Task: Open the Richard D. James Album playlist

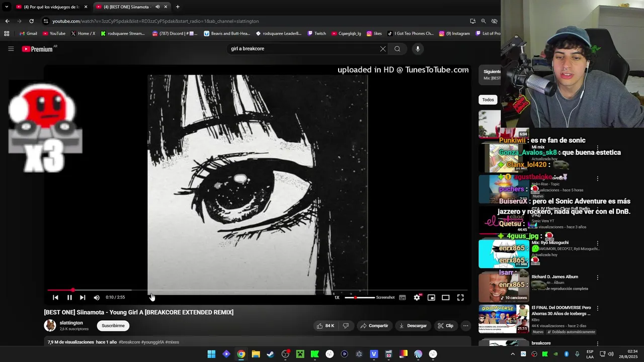Action: [x=554, y=277]
